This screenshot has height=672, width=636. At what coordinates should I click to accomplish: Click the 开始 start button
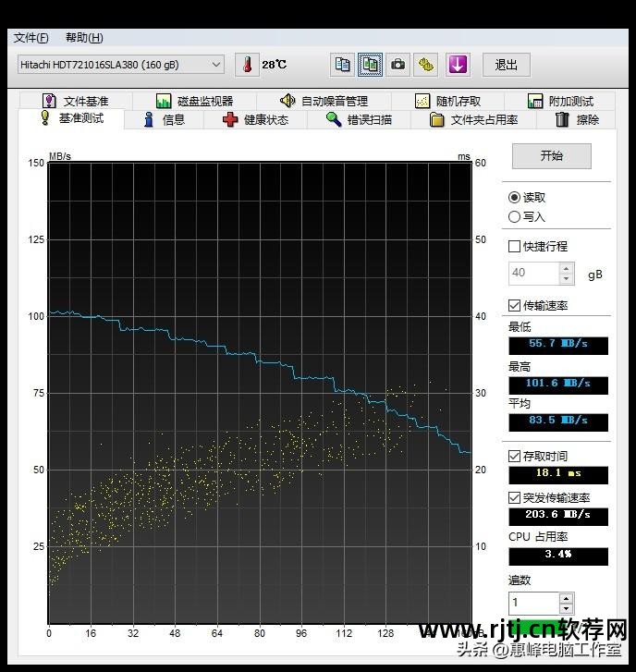coord(552,155)
